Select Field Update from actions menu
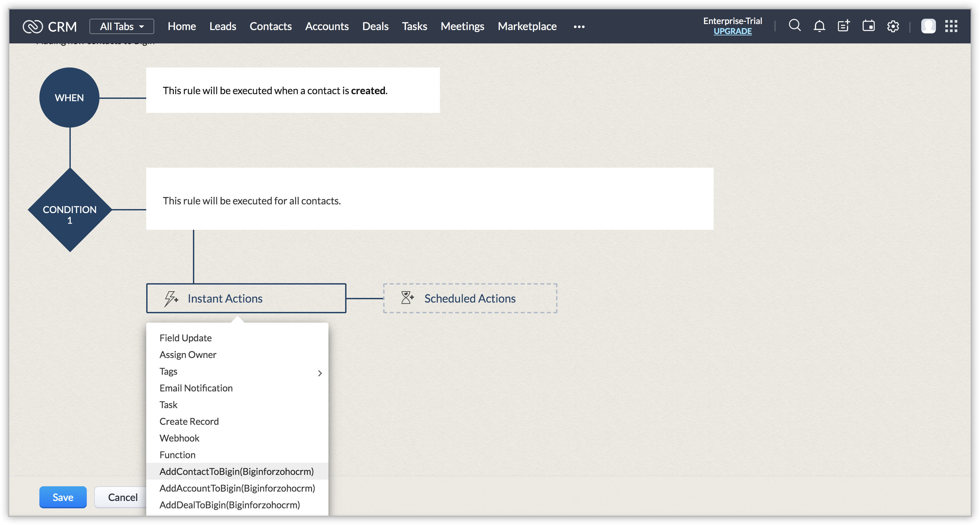 (x=185, y=338)
